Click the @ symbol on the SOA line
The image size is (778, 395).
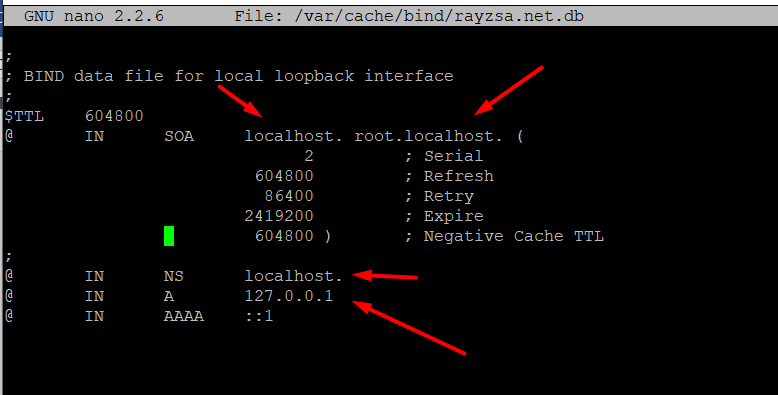(9, 136)
